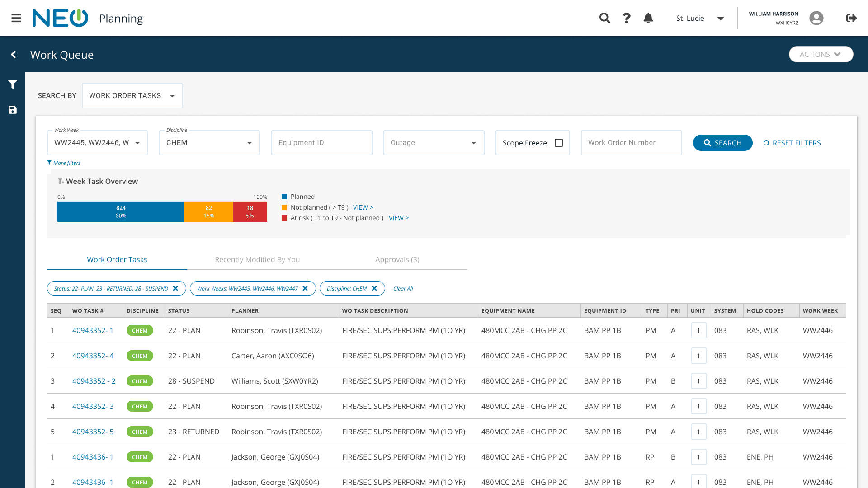
Task: Open the filter funnel in sidebar
Action: (13, 84)
